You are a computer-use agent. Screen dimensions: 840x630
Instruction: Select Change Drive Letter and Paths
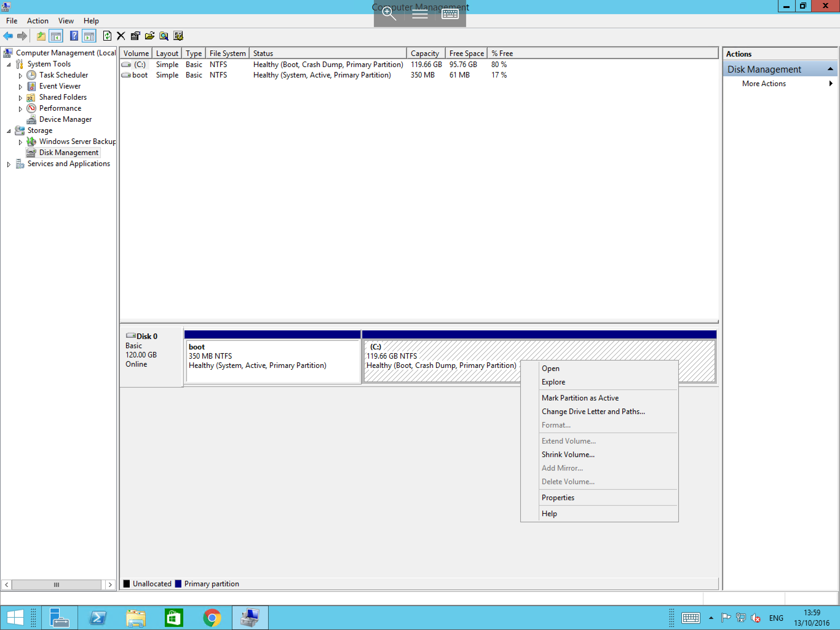pos(599,412)
